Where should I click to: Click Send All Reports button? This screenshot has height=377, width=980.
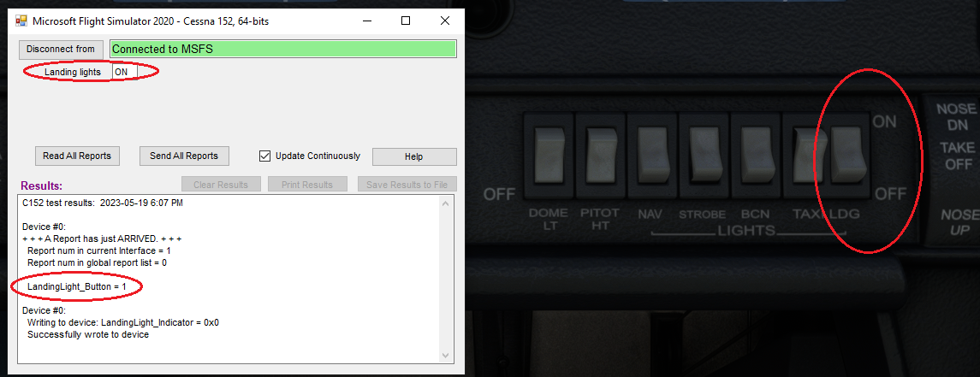(184, 156)
